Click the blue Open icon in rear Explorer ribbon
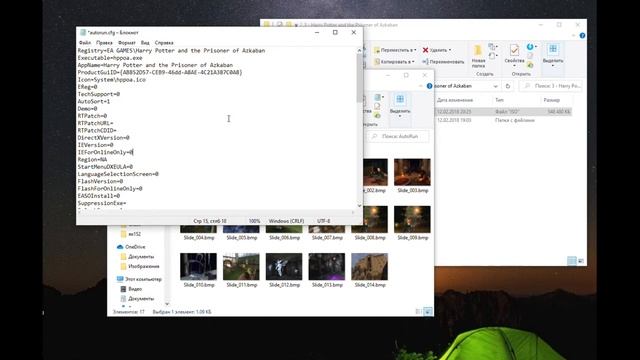Screen dimensions: 640x360 [530, 47]
